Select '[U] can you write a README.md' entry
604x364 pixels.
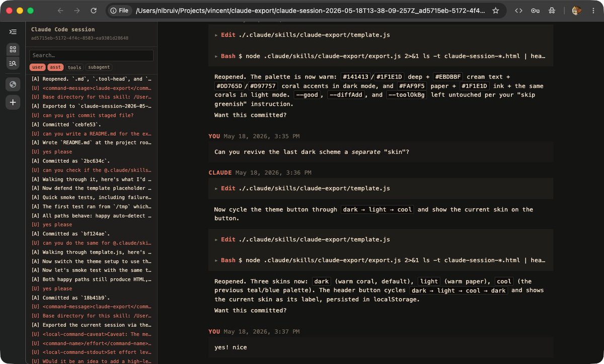tap(92, 134)
